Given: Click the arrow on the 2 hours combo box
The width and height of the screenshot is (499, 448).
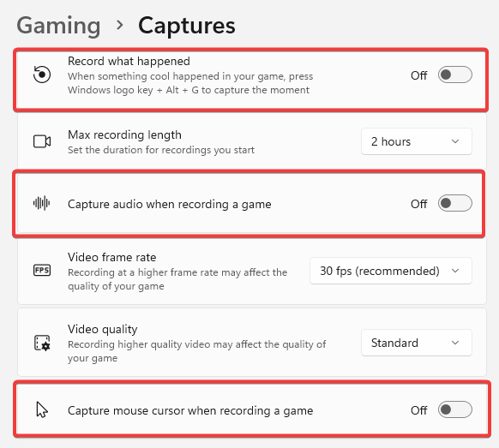Looking at the screenshot, I should pos(455,141).
